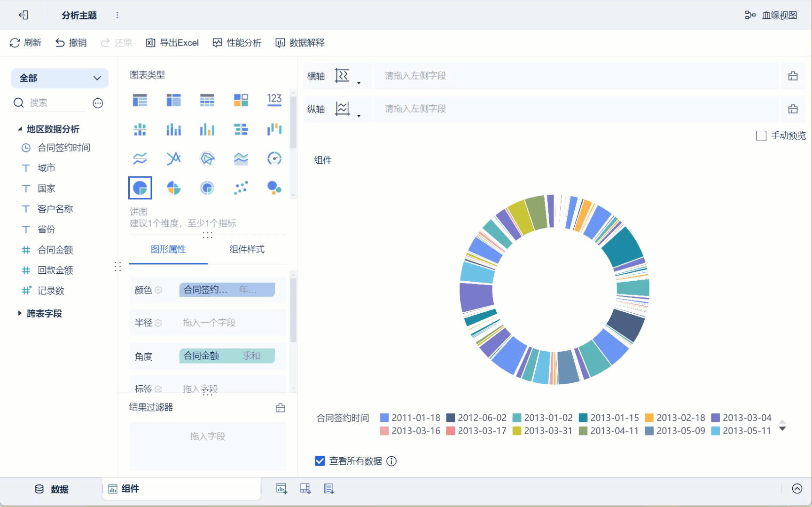Switch to the 数据 bottom tab
Screen dimensions: 812x507
(x=52, y=489)
